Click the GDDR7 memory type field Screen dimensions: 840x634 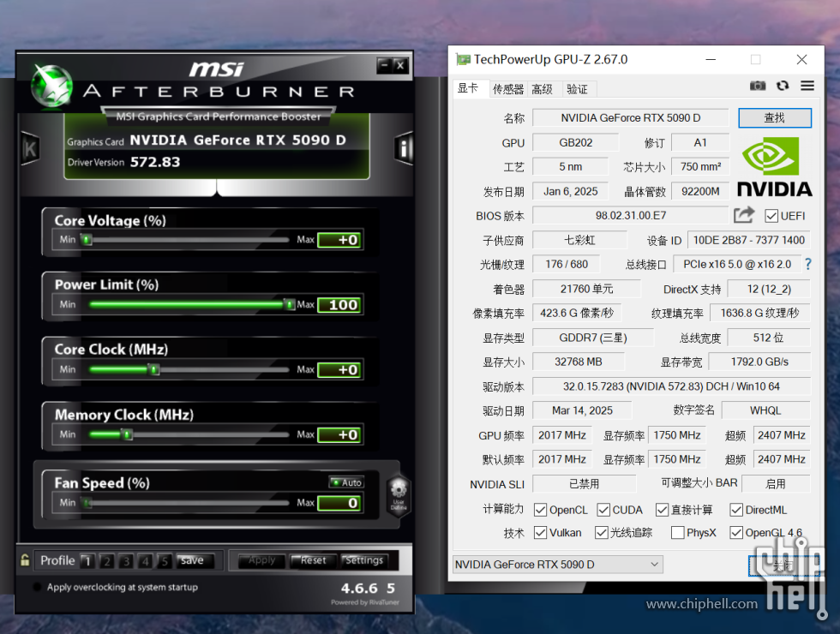[593, 338]
